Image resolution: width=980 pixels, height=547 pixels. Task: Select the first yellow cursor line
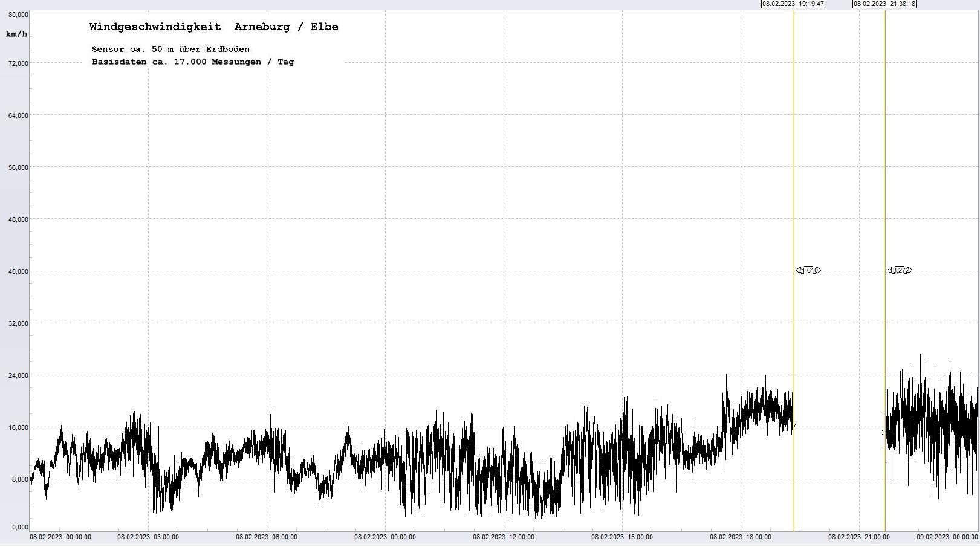point(794,181)
